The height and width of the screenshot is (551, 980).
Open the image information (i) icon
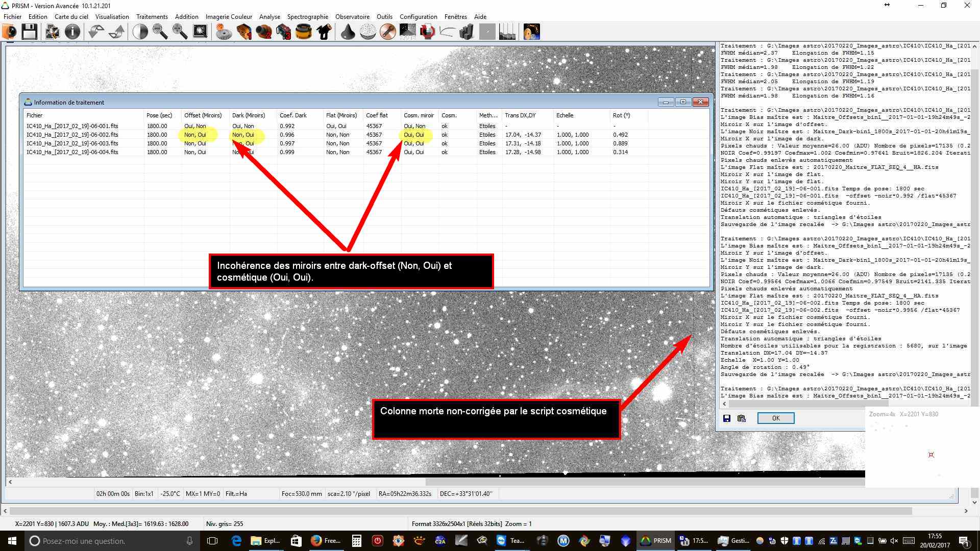pyautogui.click(x=72, y=32)
